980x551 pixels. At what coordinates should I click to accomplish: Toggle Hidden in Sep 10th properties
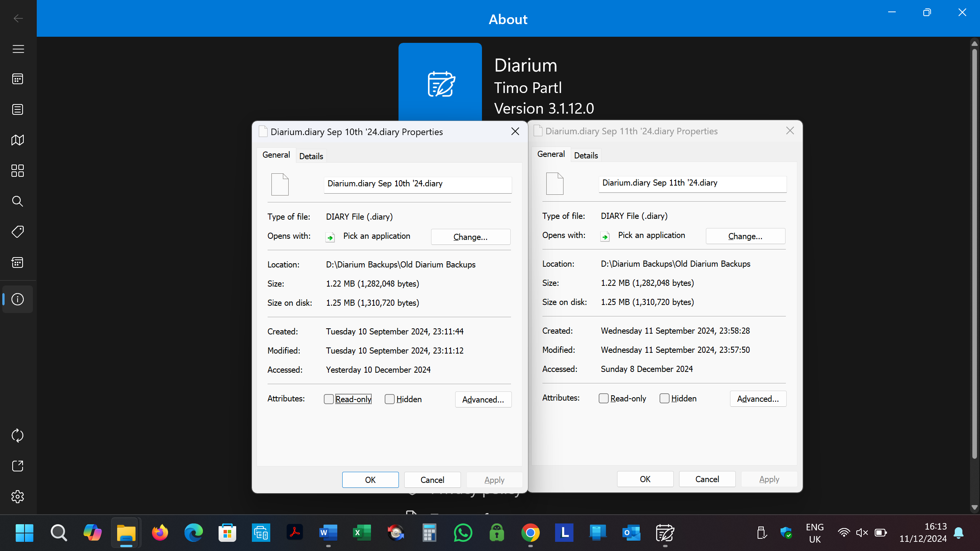pyautogui.click(x=389, y=399)
